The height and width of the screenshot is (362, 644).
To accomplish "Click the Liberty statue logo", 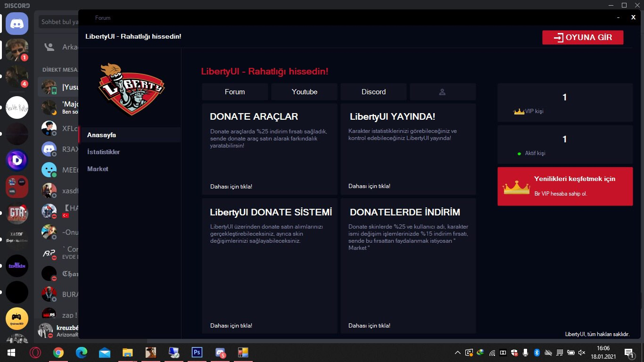I will click(132, 90).
